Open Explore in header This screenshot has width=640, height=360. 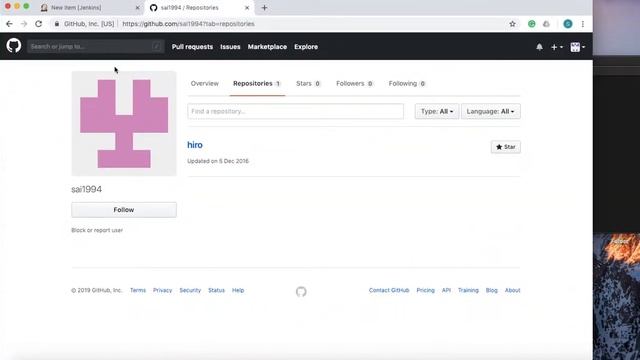click(306, 47)
